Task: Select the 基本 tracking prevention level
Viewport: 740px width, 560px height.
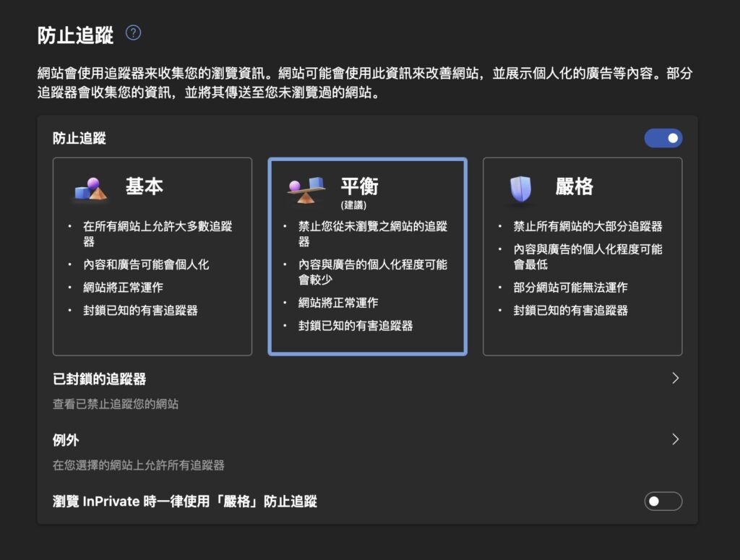Action: pyautogui.click(x=152, y=257)
